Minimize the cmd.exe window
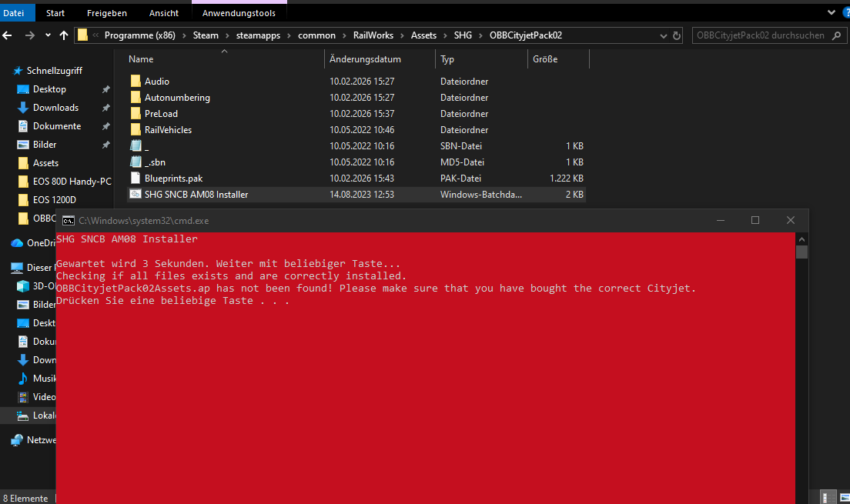850x504 pixels. (721, 220)
